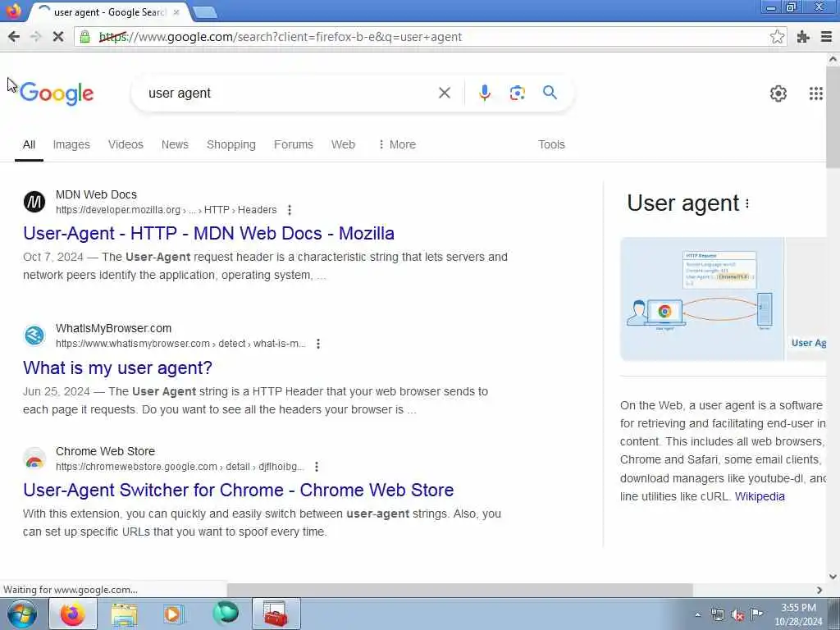Switch to the Images tab

point(71,144)
